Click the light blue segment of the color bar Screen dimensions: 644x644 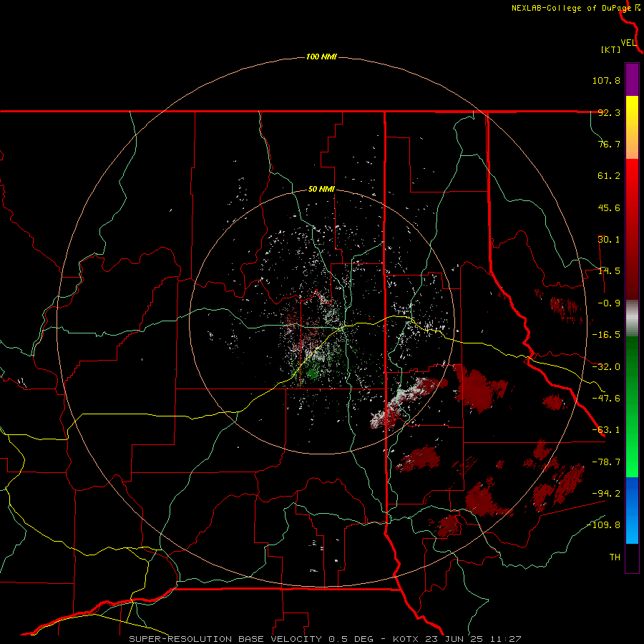[632, 510]
